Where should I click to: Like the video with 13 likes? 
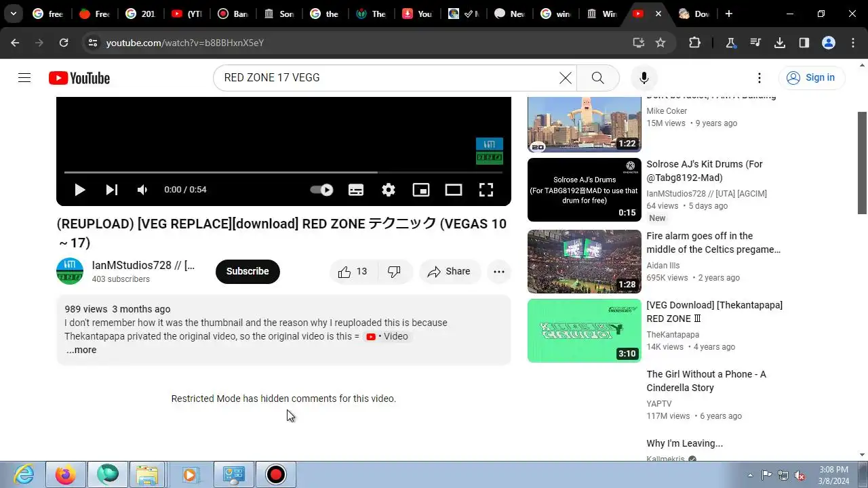[x=353, y=272]
